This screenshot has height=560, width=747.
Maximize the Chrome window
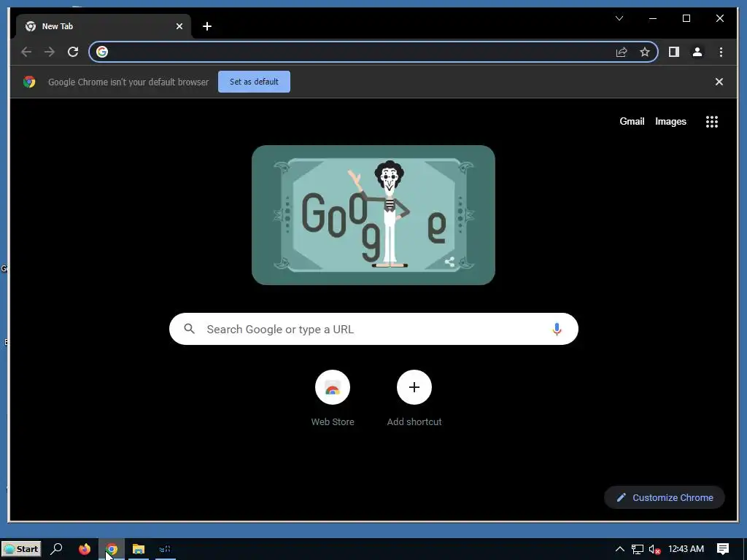(x=686, y=18)
